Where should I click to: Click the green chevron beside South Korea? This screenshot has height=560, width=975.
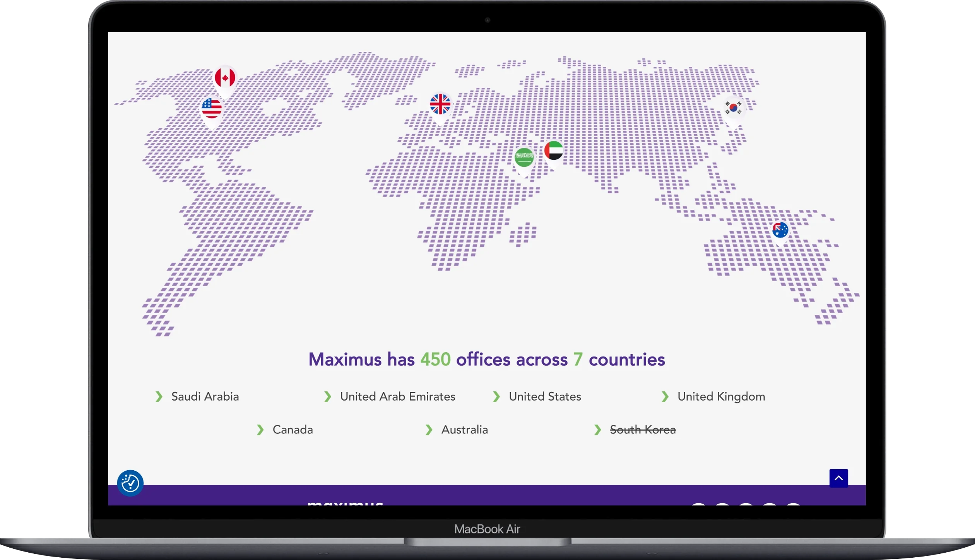click(x=597, y=430)
